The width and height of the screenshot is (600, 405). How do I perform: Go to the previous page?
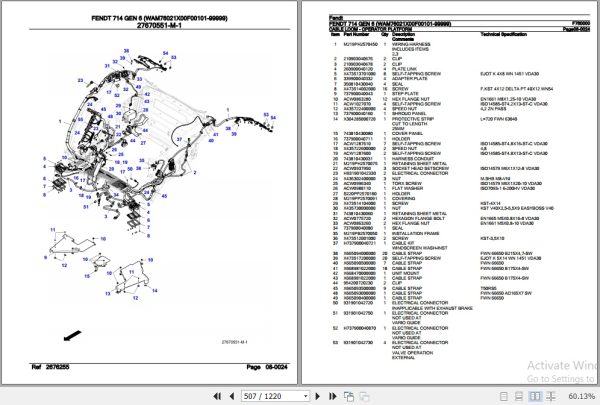point(232,396)
